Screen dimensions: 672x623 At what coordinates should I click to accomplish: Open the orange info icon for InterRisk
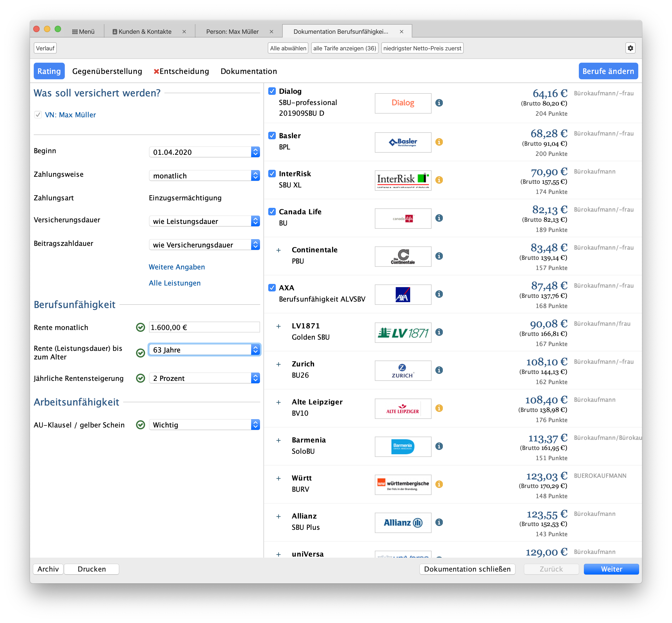click(x=439, y=180)
